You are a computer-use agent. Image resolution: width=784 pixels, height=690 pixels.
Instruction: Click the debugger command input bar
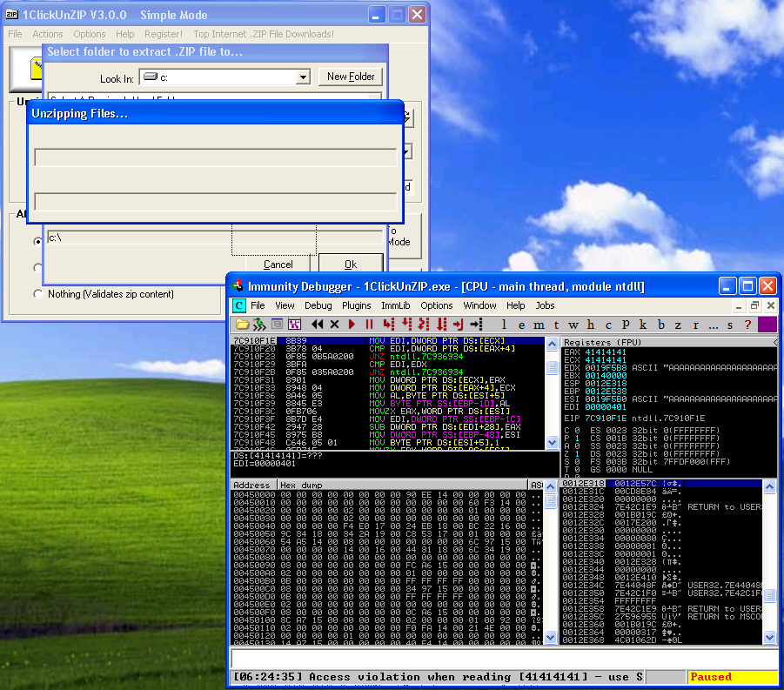[504, 658]
